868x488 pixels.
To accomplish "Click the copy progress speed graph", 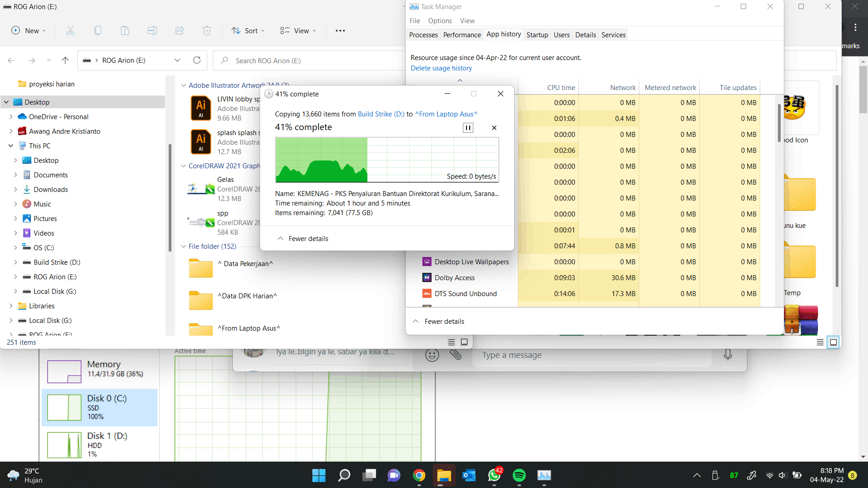I will pyautogui.click(x=387, y=160).
